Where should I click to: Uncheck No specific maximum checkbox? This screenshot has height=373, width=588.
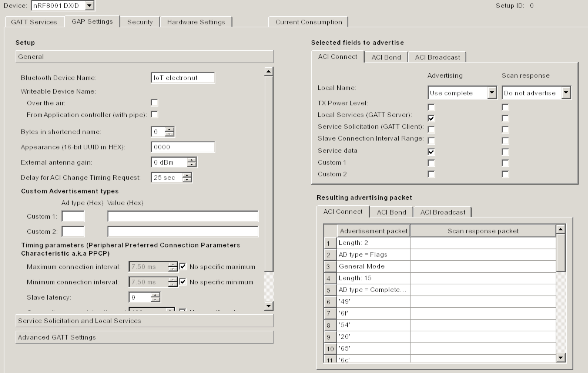tap(183, 266)
